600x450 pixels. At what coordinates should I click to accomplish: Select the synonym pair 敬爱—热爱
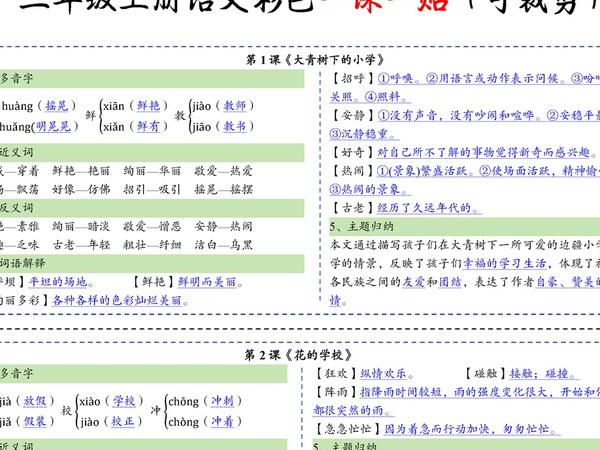click(x=223, y=171)
